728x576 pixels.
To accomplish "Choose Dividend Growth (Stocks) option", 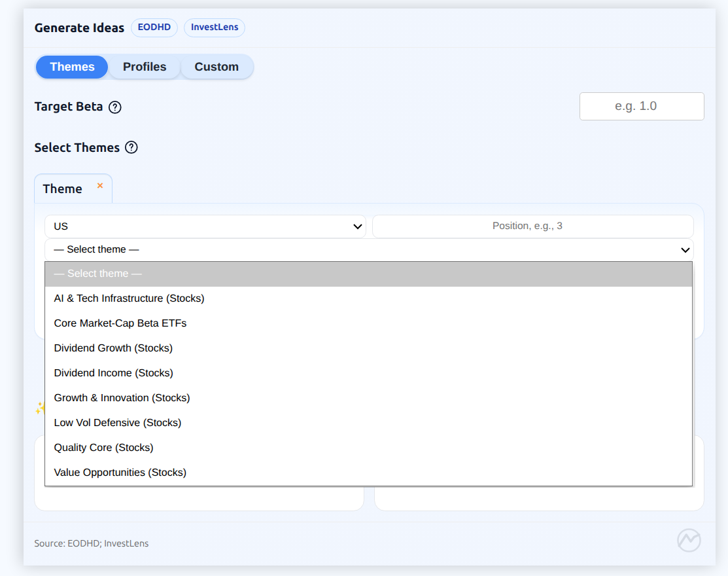I will point(369,348).
